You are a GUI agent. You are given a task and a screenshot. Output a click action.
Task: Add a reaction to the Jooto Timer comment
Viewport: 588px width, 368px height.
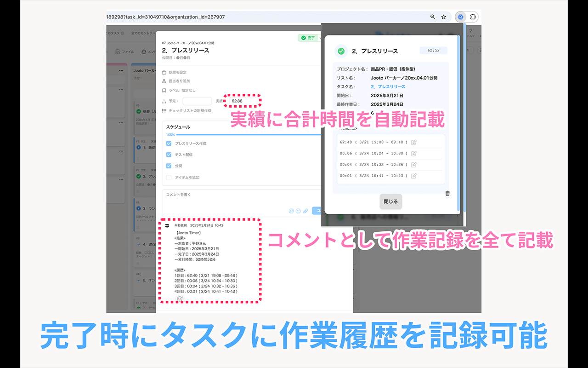click(x=180, y=299)
